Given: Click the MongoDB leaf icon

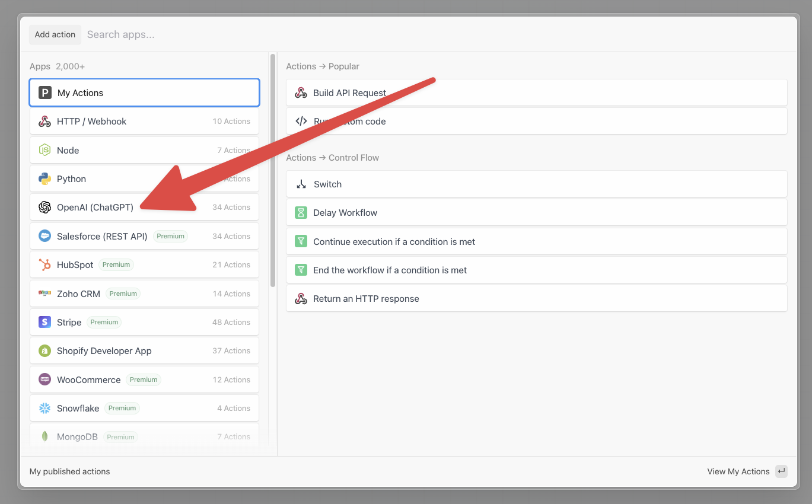Looking at the screenshot, I should [x=44, y=437].
